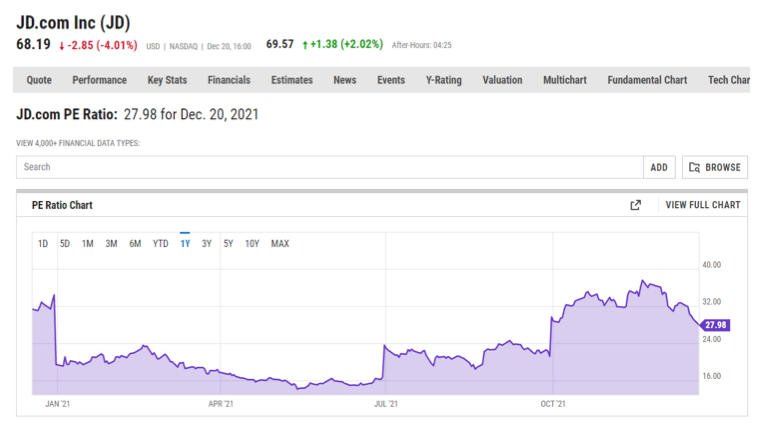The height and width of the screenshot is (430, 758).
Task: Click the 32.00 y-axis label
Action: [712, 302]
